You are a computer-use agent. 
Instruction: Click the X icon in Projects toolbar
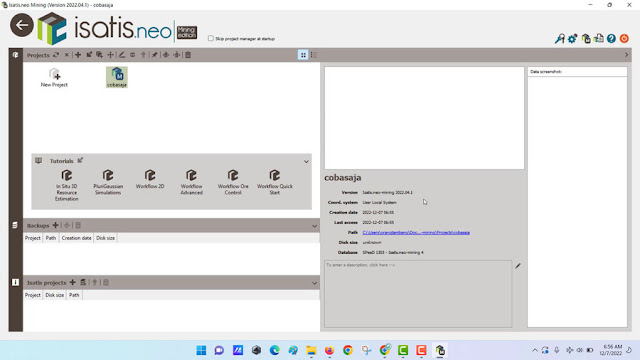pyautogui.click(x=67, y=55)
